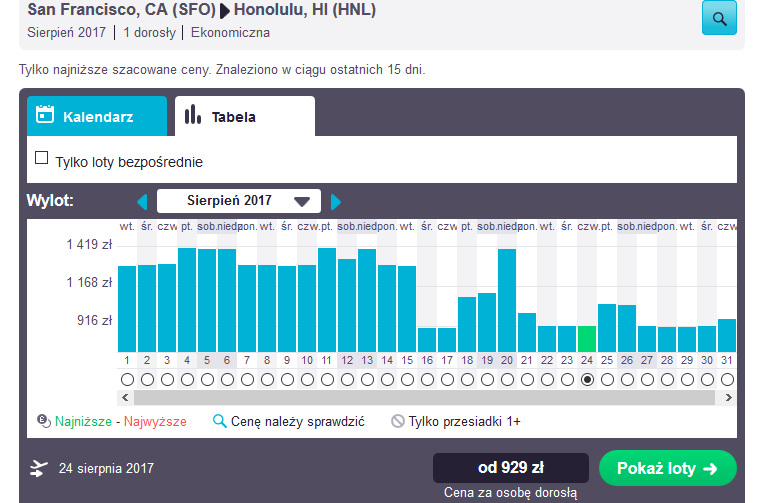The image size is (758, 503).
Task: Click the 1 419 zł axis label
Action: pos(89,244)
